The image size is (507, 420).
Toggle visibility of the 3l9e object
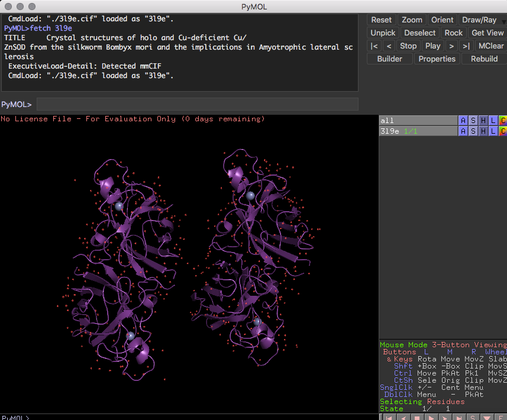pos(418,131)
